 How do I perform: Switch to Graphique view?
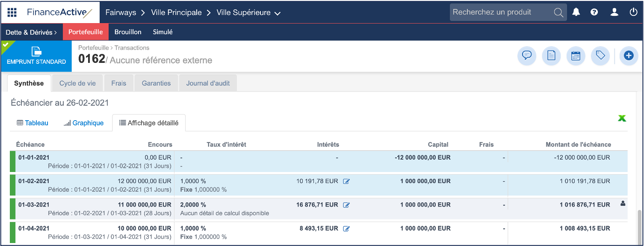(84, 123)
